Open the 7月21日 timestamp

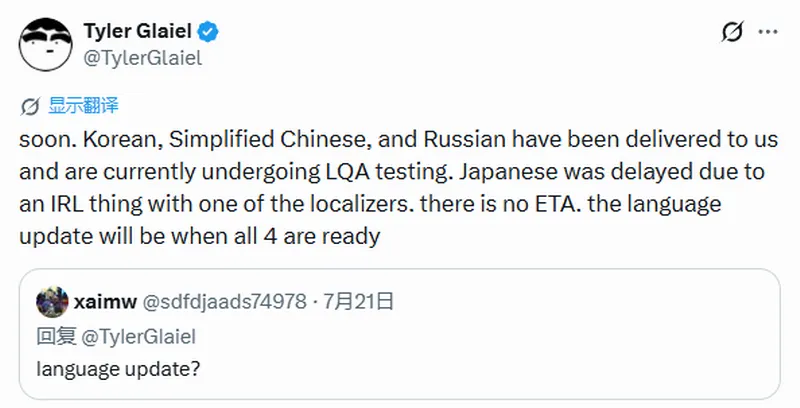[x=359, y=302]
